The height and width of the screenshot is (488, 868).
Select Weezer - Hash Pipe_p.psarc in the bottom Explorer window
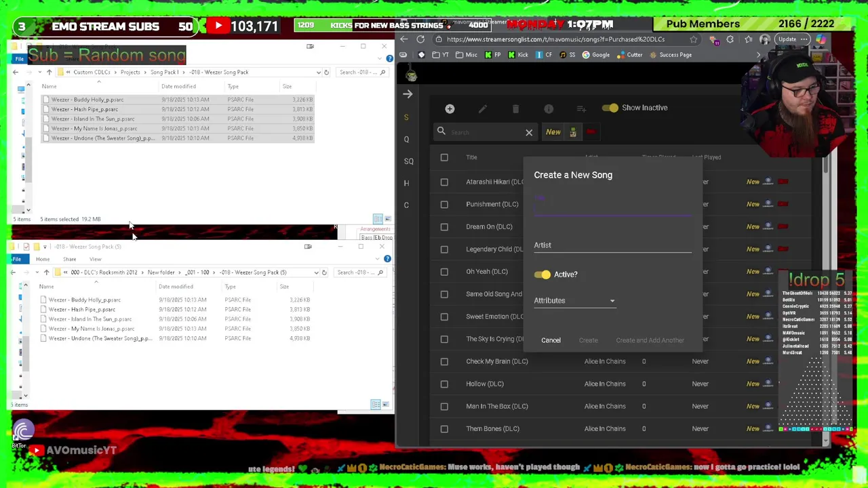(x=82, y=309)
